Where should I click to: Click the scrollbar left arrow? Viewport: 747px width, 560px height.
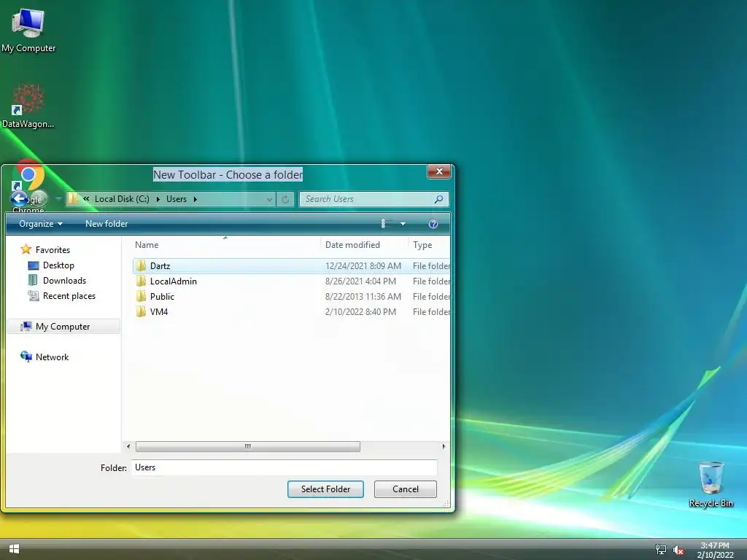pos(128,446)
